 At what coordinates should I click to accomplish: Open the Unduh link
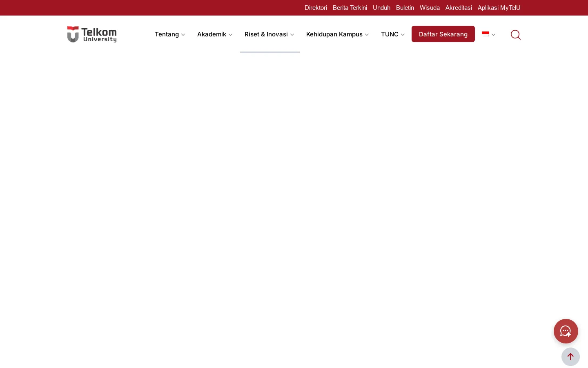381,8
